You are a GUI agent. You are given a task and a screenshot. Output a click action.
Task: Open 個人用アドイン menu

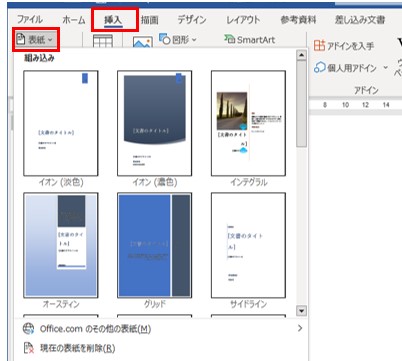[x=346, y=68]
